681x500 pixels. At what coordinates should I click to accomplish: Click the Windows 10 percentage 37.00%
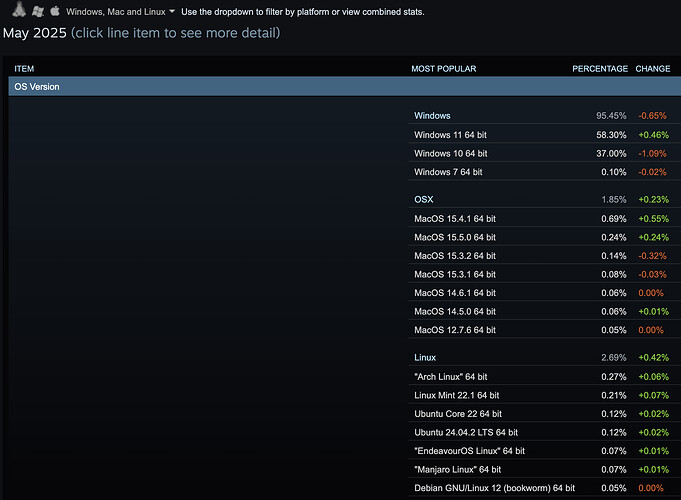611,153
